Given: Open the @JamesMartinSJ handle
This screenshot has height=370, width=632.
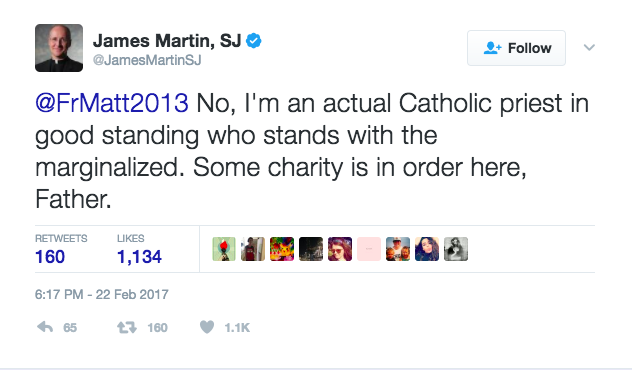Looking at the screenshot, I should click(147, 60).
